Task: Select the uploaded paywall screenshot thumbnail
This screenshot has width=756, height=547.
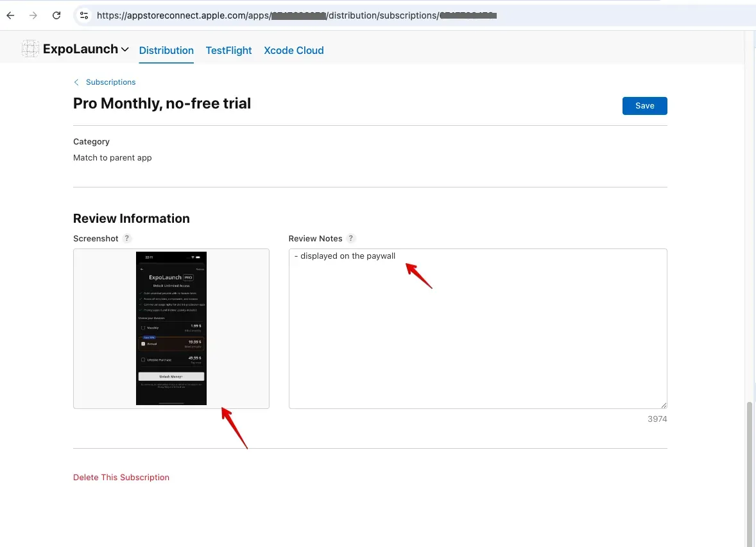Action: 171,328
